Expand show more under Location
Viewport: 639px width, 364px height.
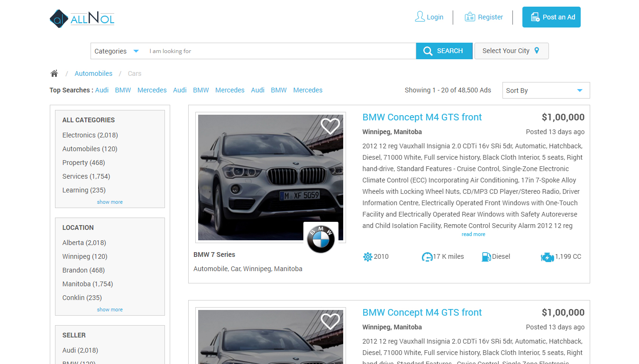[110, 309]
